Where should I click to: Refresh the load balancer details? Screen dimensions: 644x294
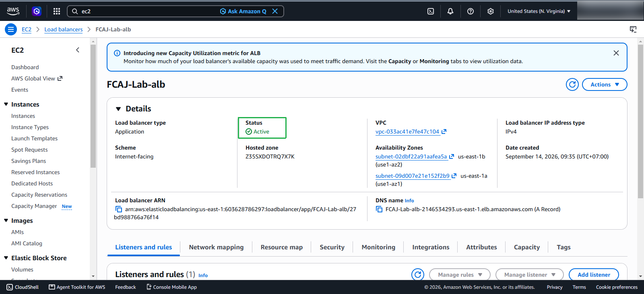(x=572, y=84)
